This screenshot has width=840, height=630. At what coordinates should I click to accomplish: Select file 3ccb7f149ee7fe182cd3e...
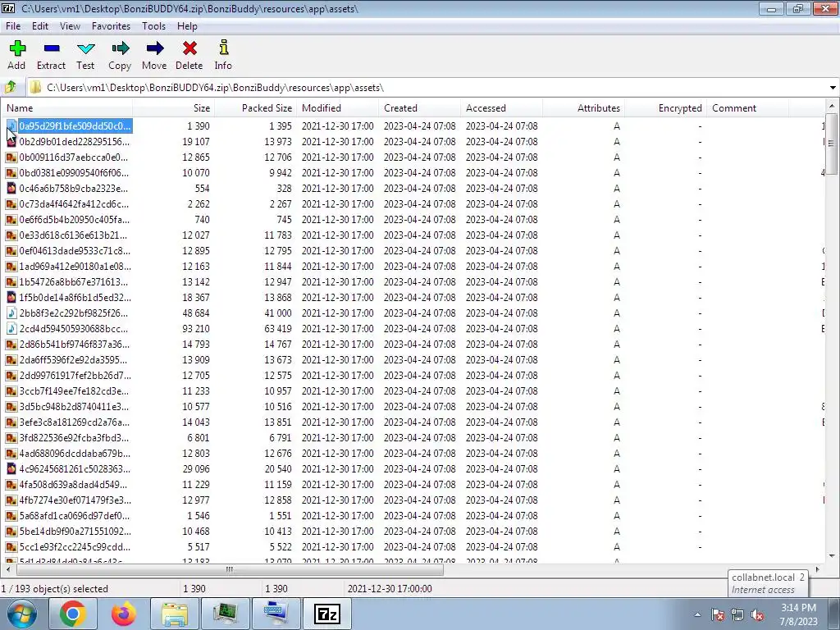[74, 390]
